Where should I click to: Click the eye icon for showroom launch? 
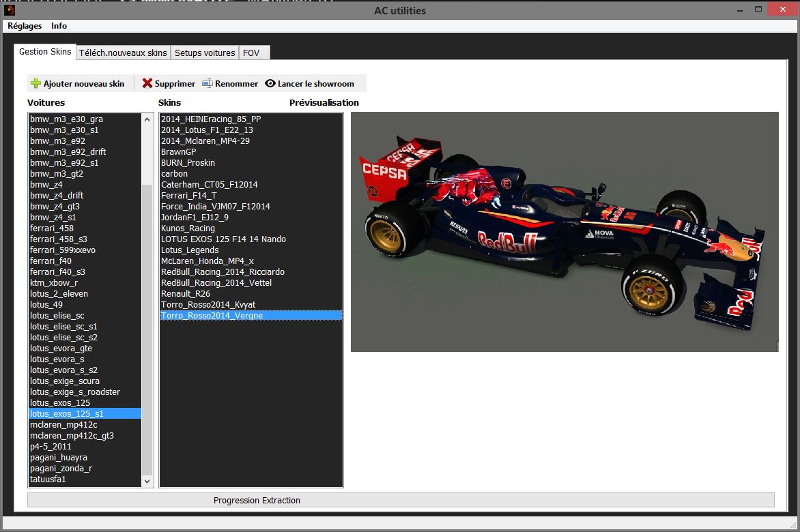270,83
